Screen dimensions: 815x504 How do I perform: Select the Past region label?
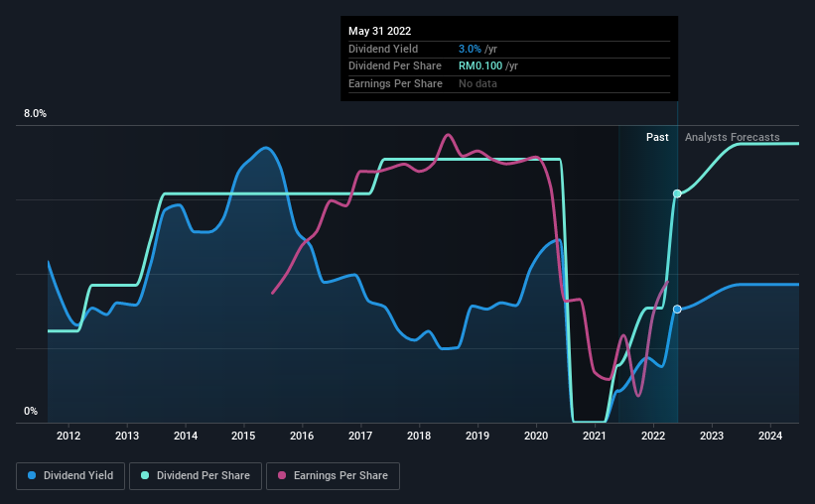click(657, 137)
